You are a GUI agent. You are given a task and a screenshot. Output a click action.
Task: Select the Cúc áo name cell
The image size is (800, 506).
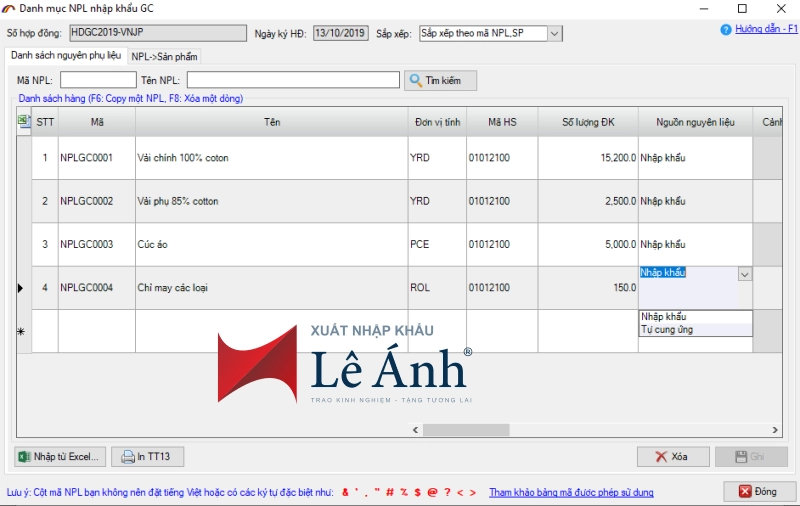[270, 245]
